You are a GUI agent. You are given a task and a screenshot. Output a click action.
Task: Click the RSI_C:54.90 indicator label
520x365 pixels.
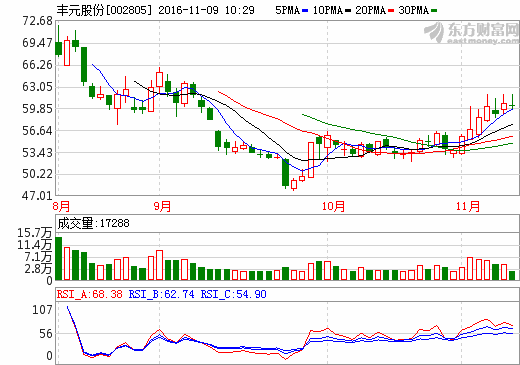[x=233, y=294]
